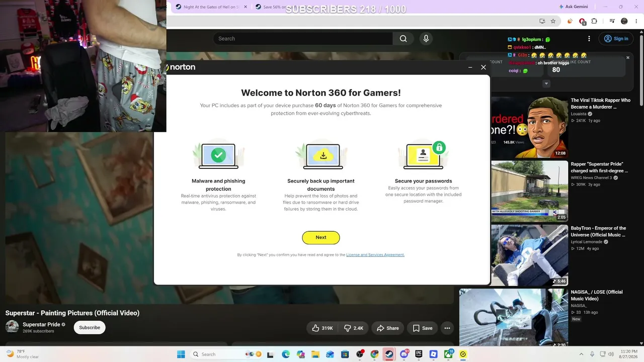The width and height of the screenshot is (644, 362).
Task: Expand the dropdown arrow under the count panel
Action: pyautogui.click(x=546, y=84)
